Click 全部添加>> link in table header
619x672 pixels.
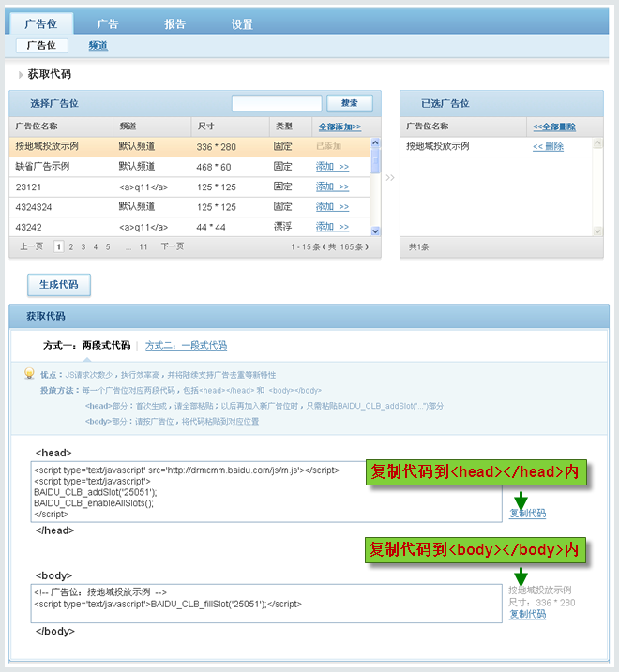340,127
